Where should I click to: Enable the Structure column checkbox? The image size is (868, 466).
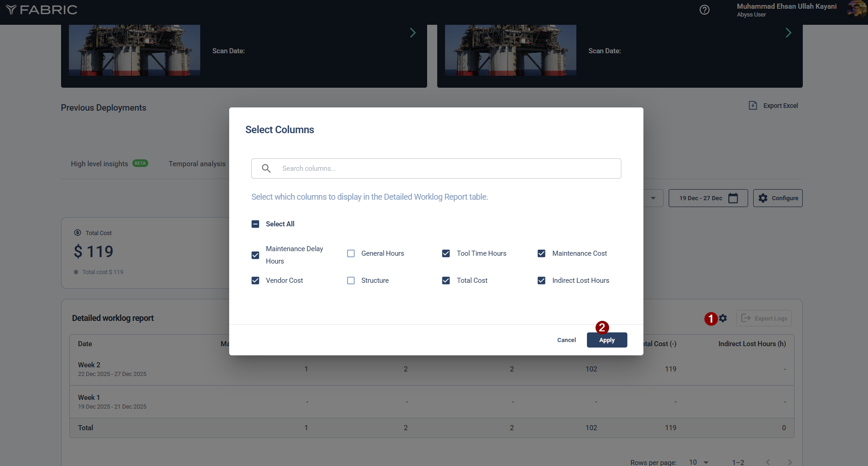pyautogui.click(x=351, y=281)
